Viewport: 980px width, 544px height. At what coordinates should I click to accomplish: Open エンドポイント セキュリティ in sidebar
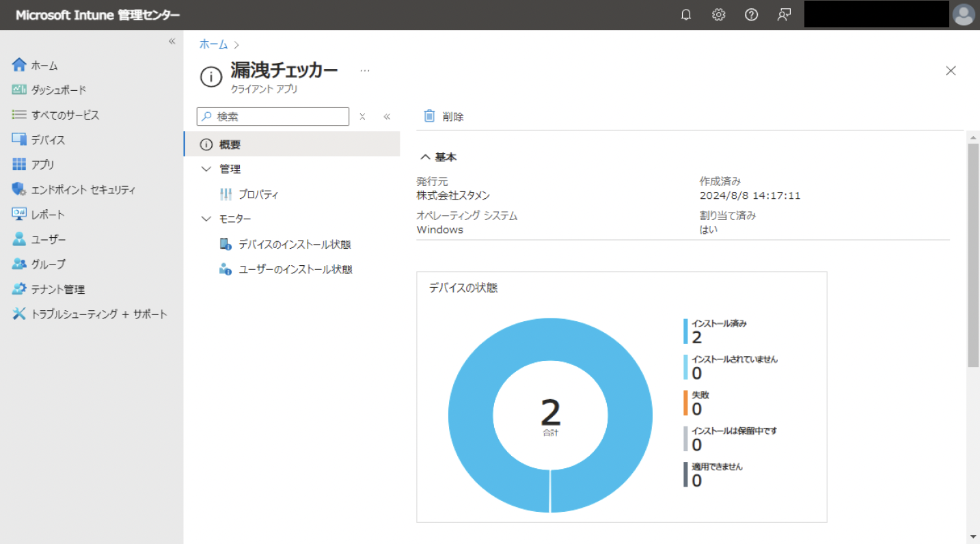(x=83, y=190)
